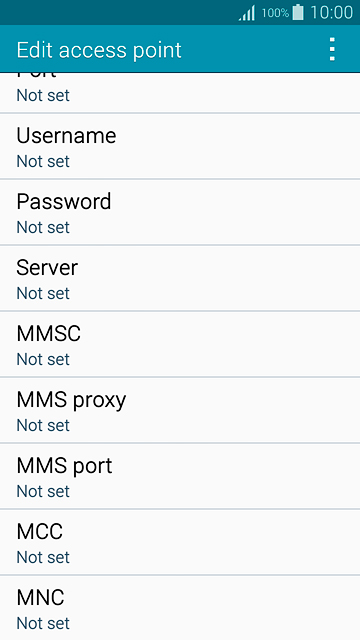Tap the Not set value under MMSC
Viewport: 360px width, 640px height.
pyautogui.click(x=43, y=360)
